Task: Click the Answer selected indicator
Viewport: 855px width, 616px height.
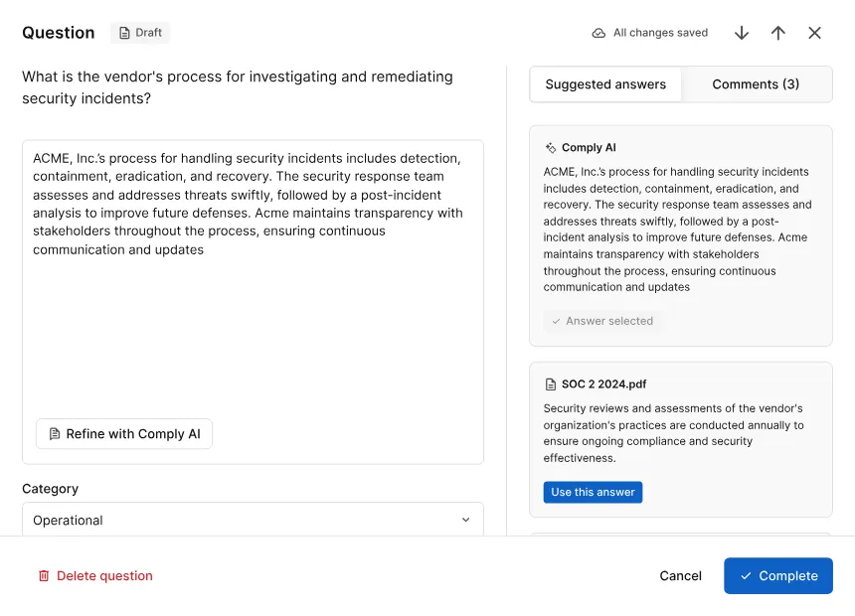Action: point(601,321)
